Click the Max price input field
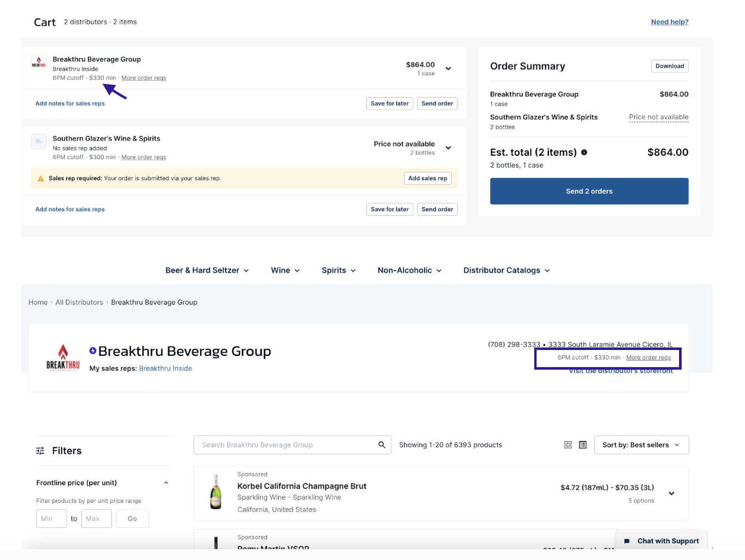 [x=96, y=518]
